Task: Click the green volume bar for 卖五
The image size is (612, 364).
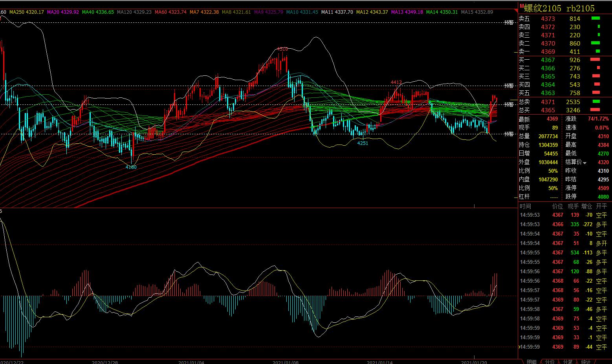Action: [596, 18]
